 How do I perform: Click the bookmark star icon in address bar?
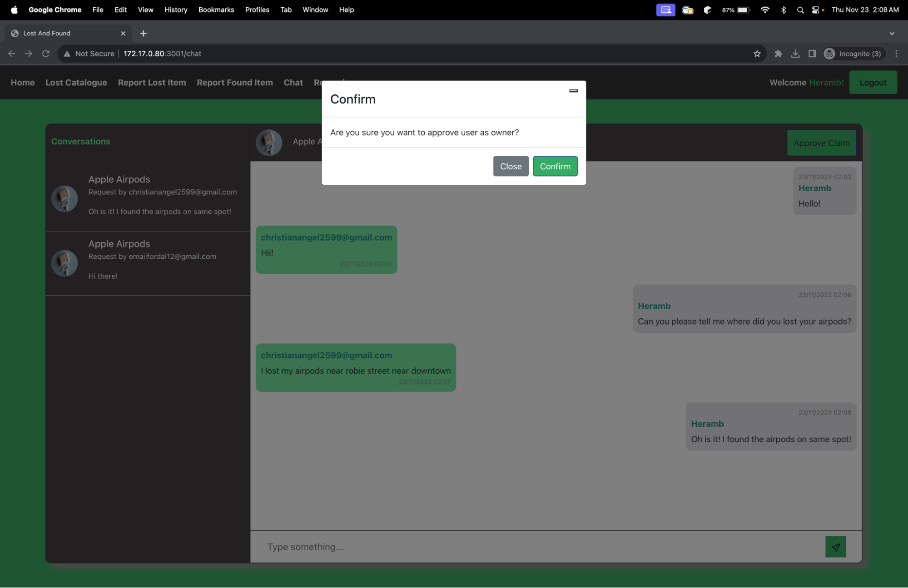pos(757,54)
